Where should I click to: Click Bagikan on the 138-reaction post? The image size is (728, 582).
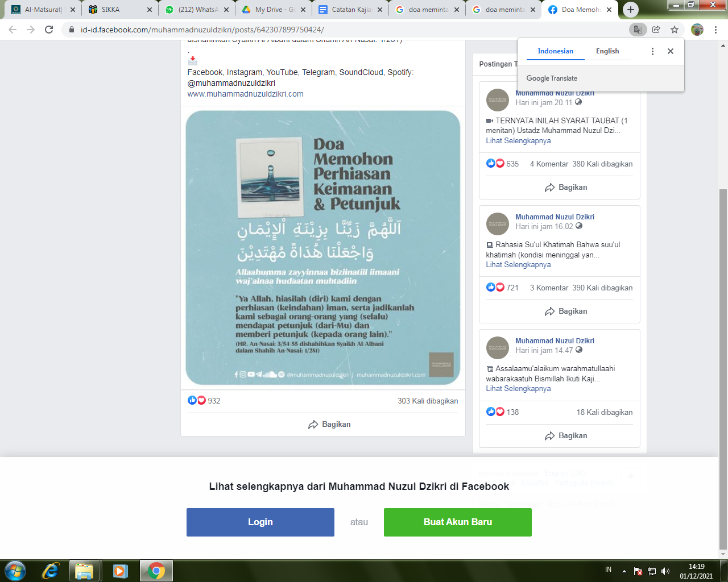click(566, 436)
